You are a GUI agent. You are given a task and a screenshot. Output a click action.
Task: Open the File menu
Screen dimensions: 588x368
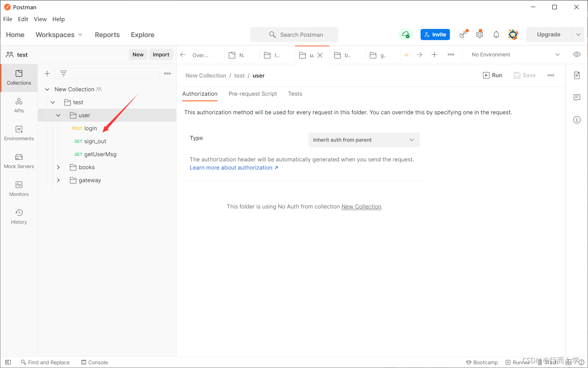pos(8,19)
